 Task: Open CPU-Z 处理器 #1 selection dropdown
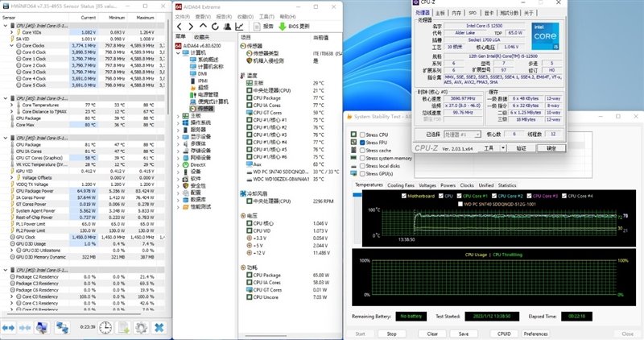tap(462, 135)
